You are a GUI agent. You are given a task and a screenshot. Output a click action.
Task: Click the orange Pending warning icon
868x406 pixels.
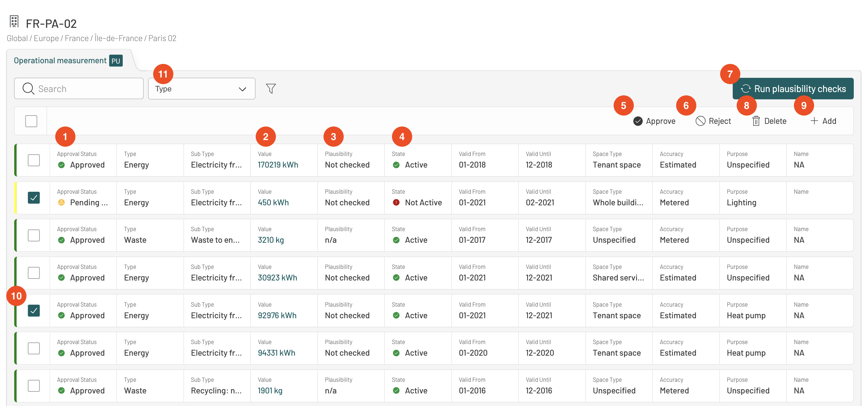tap(61, 202)
